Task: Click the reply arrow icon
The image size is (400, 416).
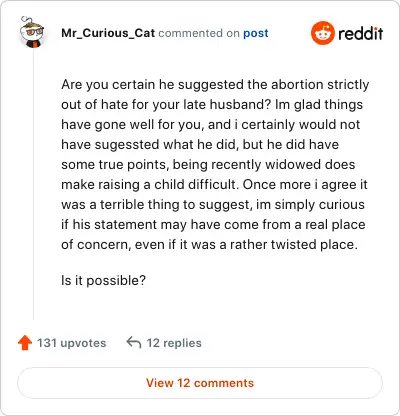Action: coord(134,342)
